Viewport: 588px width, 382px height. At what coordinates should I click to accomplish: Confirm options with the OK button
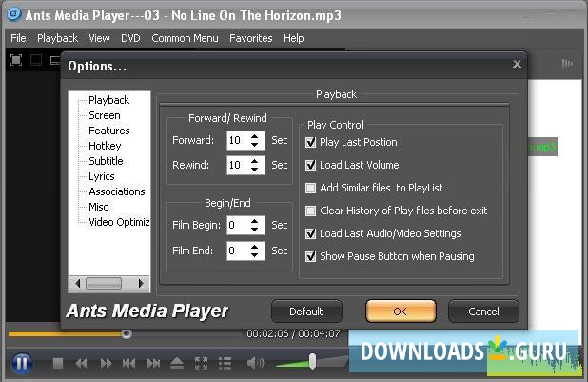(401, 312)
